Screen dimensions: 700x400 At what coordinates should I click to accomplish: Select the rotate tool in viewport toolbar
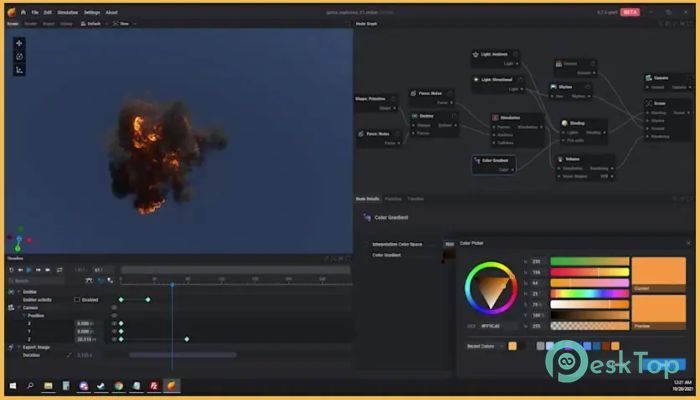pyautogui.click(x=19, y=57)
